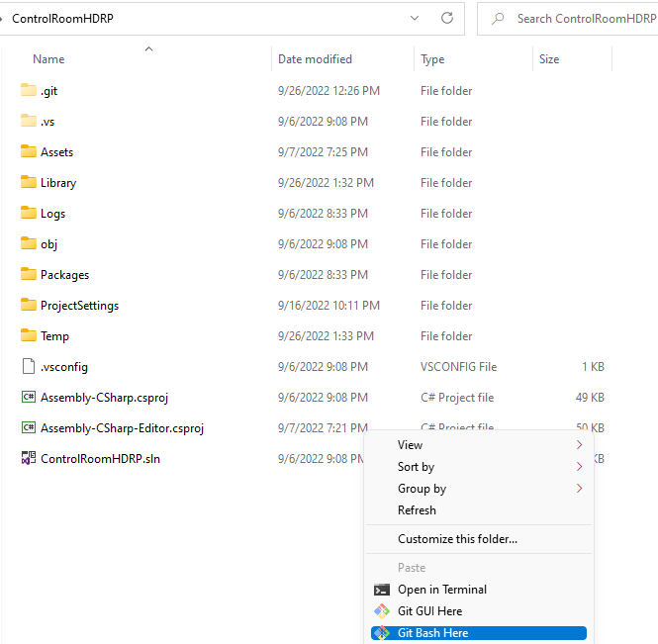
Task: Select the .vsconfig file name
Action: (64, 367)
